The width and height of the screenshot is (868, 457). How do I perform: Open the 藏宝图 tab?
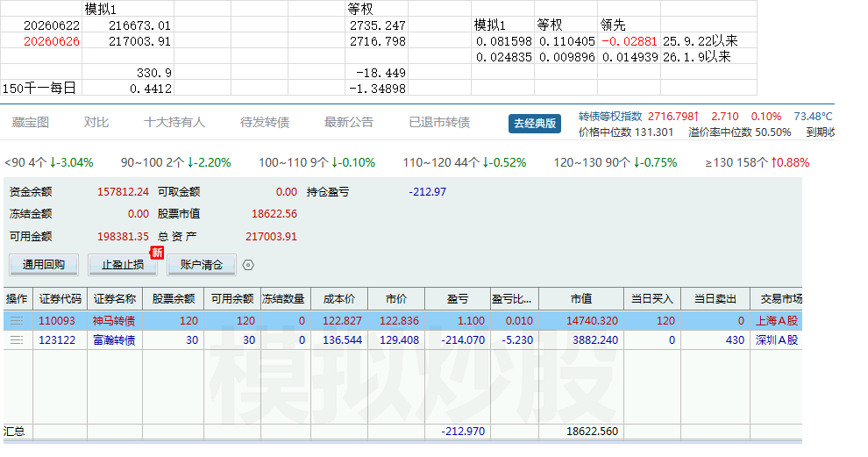tap(31, 123)
